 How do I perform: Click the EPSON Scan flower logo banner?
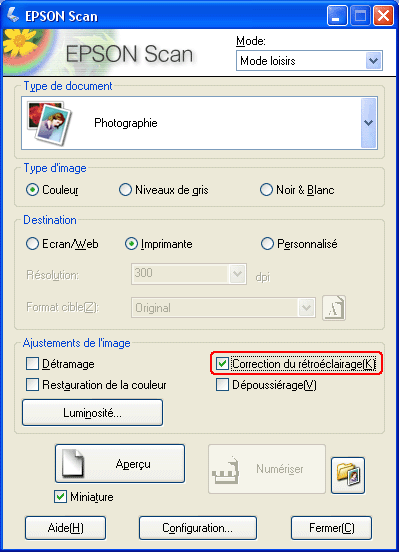99,53
